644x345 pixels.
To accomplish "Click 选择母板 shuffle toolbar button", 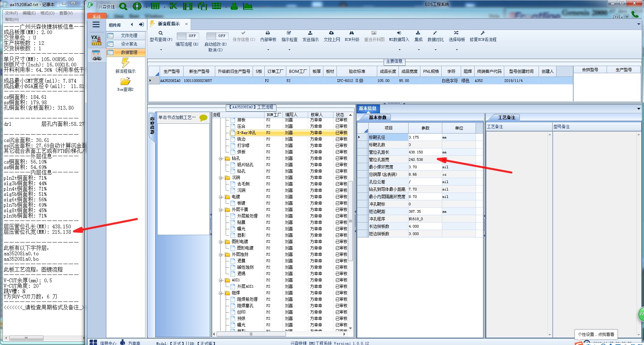I will point(457,36).
